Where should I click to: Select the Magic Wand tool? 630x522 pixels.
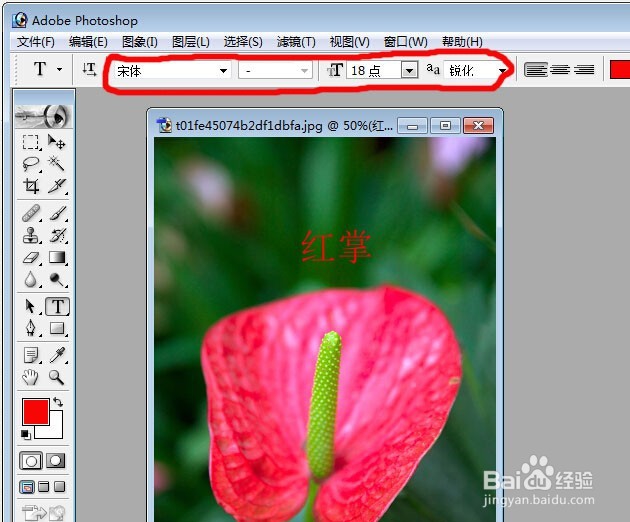point(57,164)
